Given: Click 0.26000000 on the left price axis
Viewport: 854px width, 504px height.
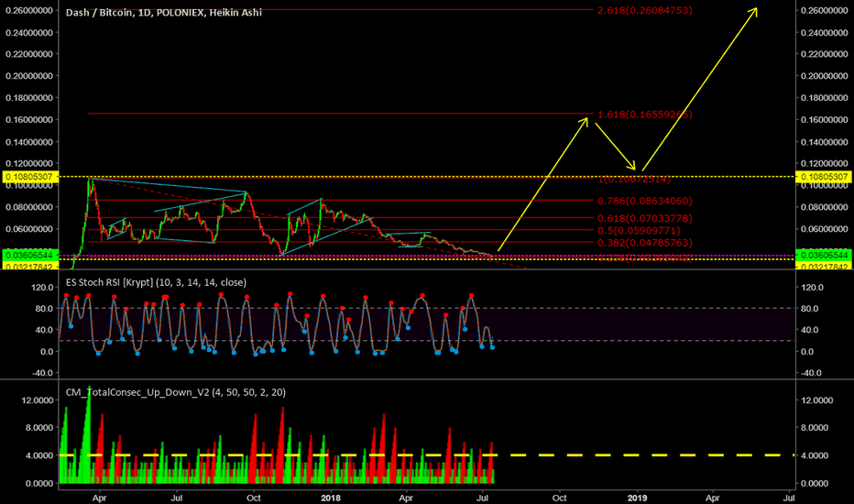Looking at the screenshot, I should pos(29,10).
